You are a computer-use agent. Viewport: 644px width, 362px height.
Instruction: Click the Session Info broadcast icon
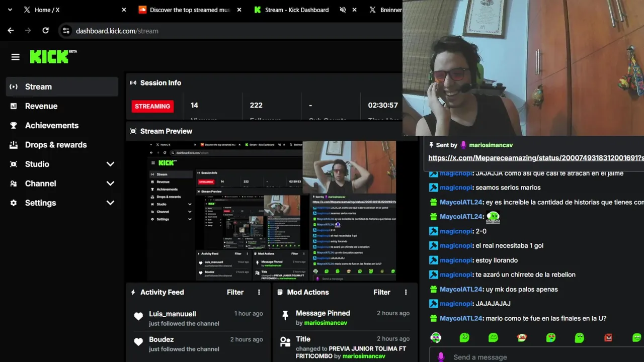[x=133, y=83]
